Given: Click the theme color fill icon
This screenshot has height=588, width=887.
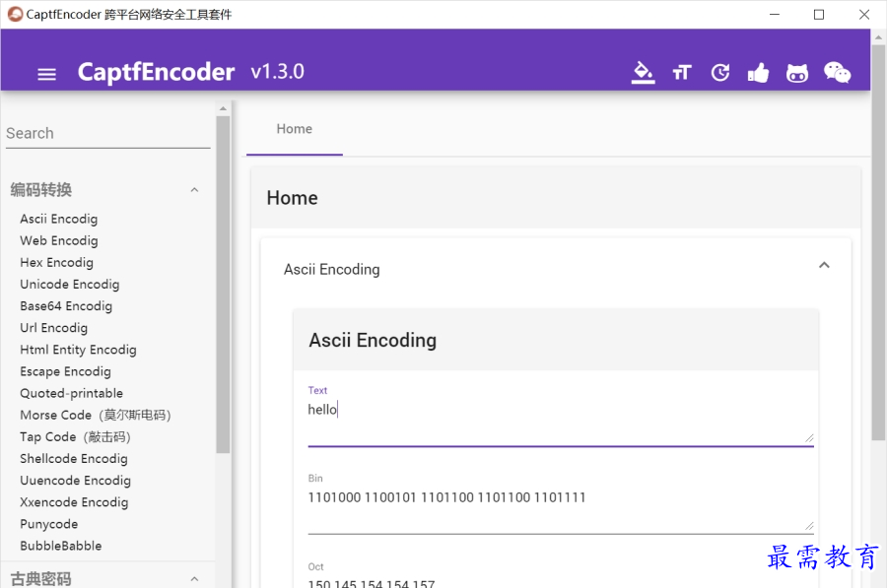Looking at the screenshot, I should point(643,72).
